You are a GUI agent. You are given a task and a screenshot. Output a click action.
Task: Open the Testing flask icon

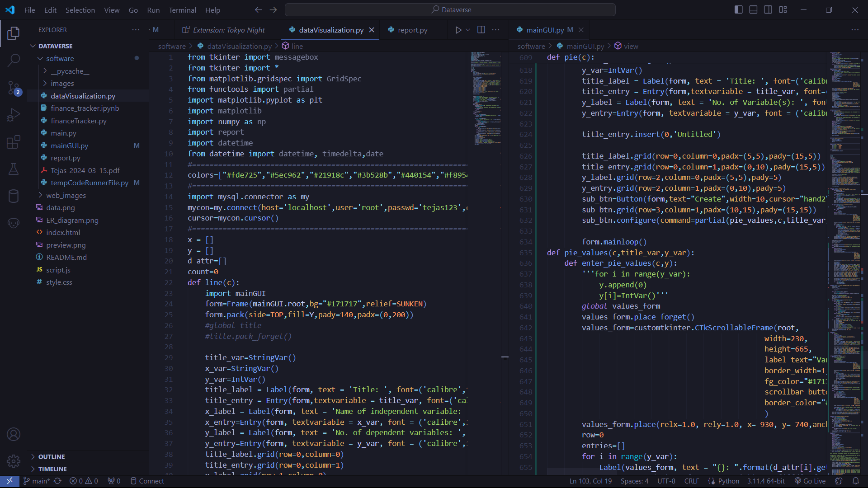click(14, 169)
